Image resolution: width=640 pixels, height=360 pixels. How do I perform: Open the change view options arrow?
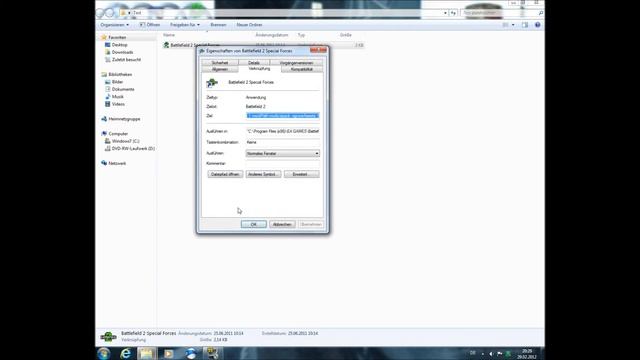coord(513,25)
